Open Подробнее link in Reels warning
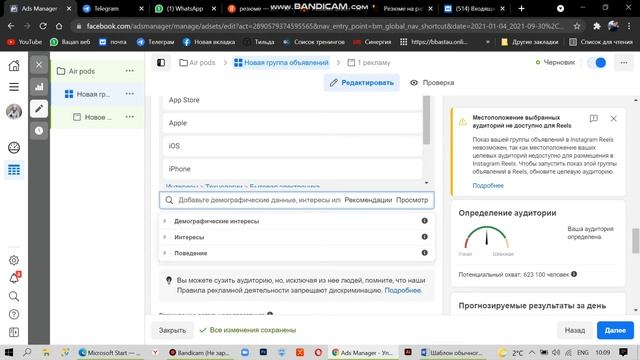 point(488,185)
